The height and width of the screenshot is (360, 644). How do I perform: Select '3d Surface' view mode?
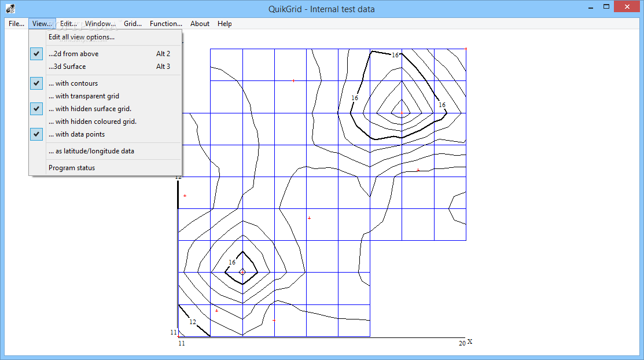[x=67, y=67]
